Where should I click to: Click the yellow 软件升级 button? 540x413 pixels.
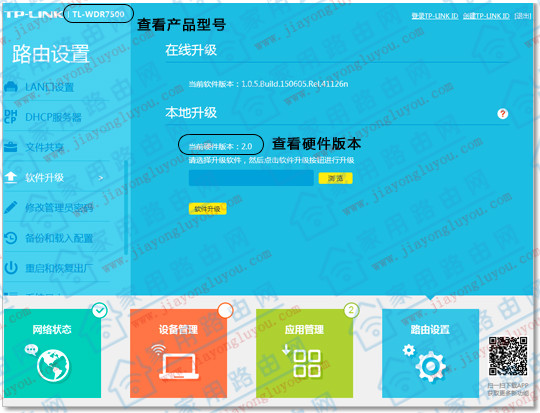(x=207, y=209)
